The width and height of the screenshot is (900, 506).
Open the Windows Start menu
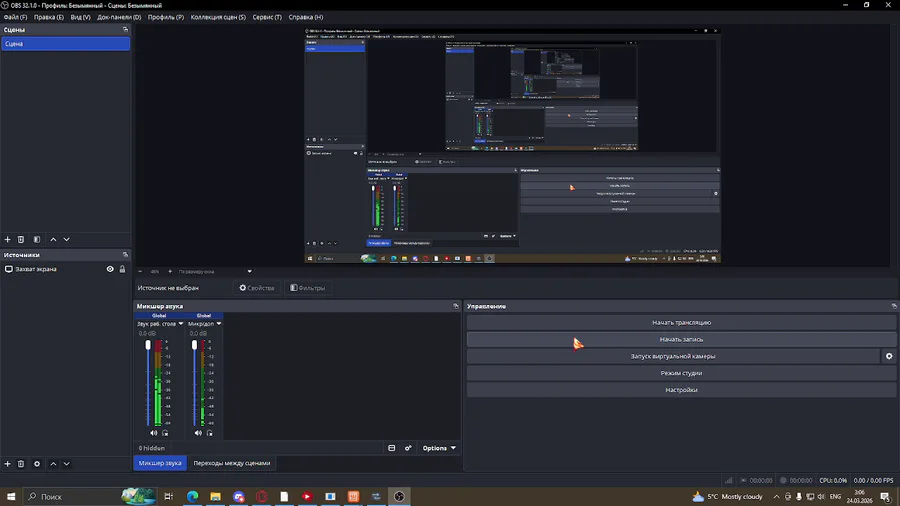[10, 496]
